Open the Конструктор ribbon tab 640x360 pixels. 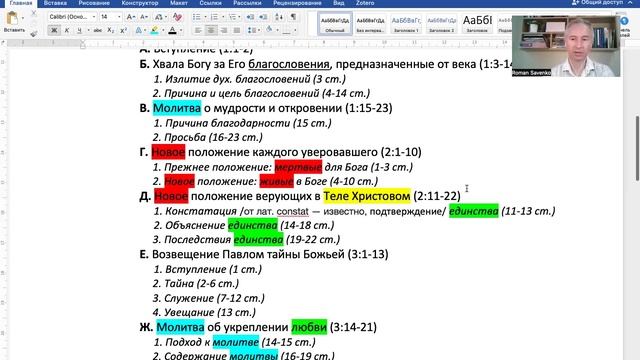(x=140, y=3)
